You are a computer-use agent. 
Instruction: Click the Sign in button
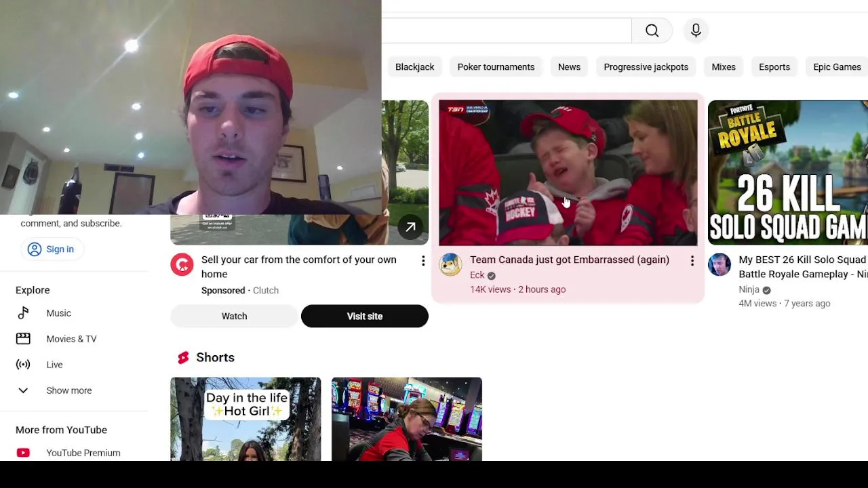point(51,249)
